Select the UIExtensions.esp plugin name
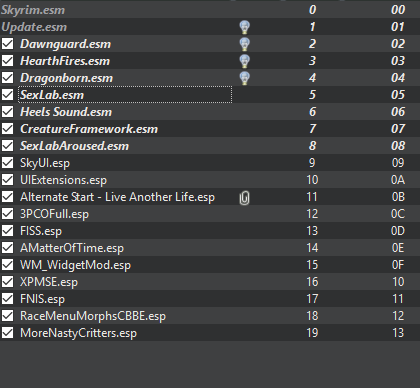 click(x=63, y=180)
